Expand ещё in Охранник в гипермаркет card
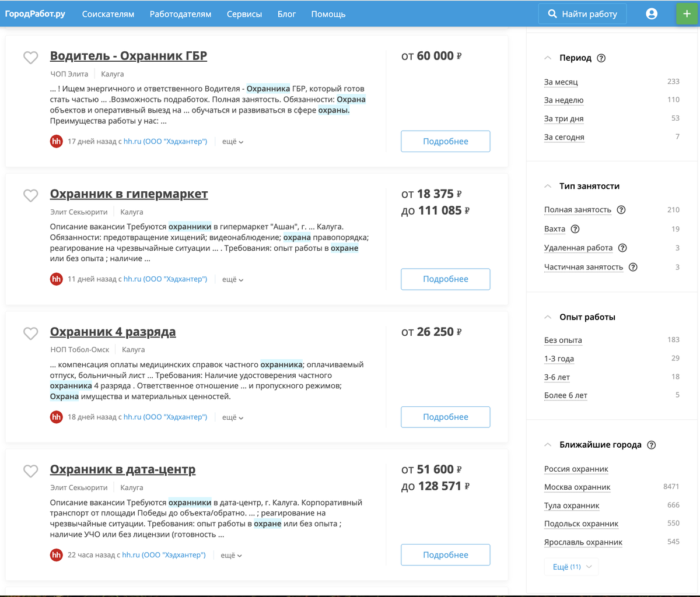Screen dimensions: 700x597 click(x=233, y=279)
